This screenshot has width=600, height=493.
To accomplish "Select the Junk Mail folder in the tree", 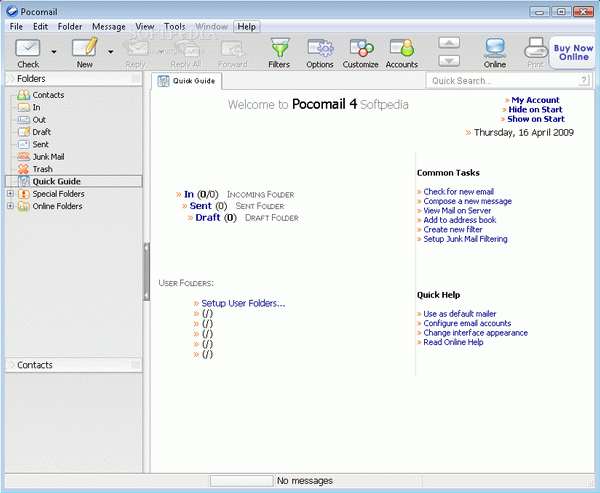I will 48,157.
